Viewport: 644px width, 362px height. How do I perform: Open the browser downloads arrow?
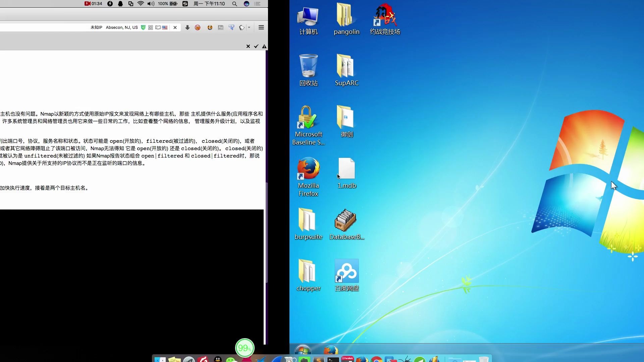(x=187, y=27)
